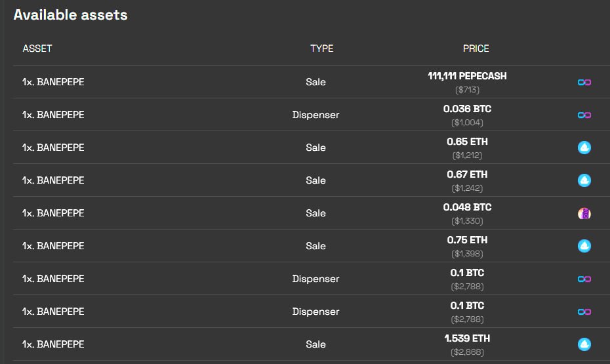This screenshot has height=364, width=610.
Task: Open BANEPEPE asset in the 0.75 ETH row
Action: 53,246
